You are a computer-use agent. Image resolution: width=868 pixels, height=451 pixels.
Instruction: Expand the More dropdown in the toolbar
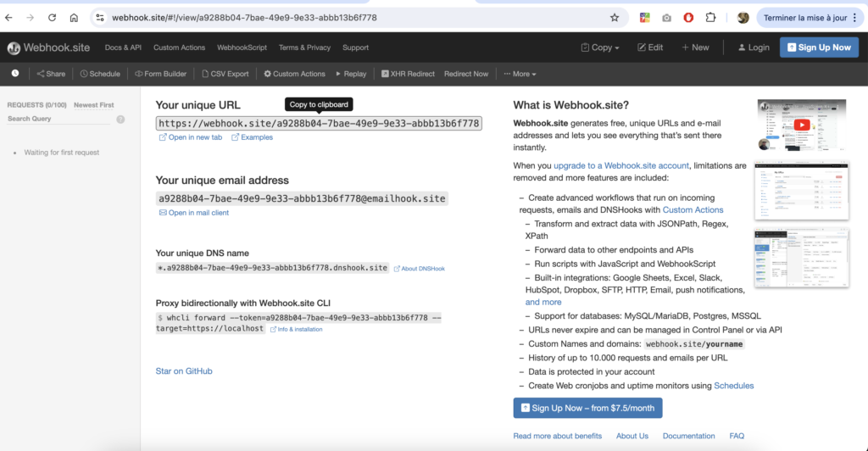(520, 74)
